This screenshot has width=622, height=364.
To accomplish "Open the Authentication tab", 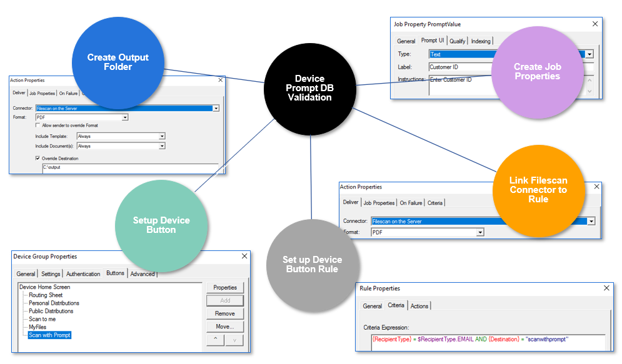I will coord(83,273).
